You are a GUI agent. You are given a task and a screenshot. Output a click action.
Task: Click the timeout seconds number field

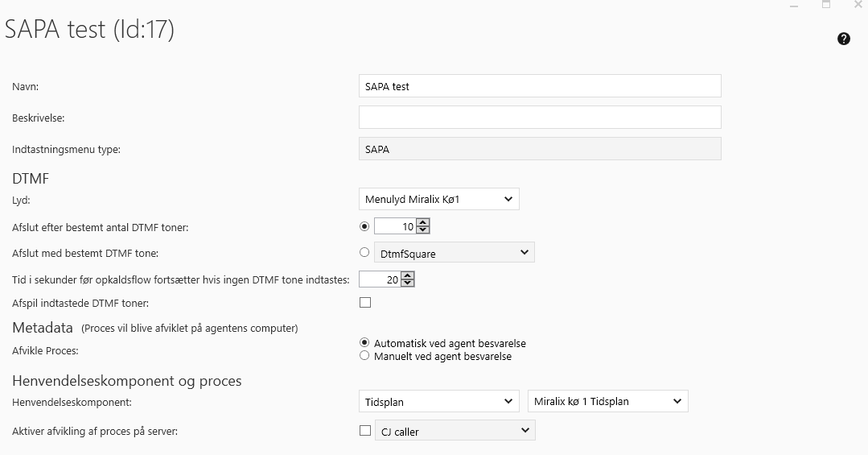click(379, 279)
